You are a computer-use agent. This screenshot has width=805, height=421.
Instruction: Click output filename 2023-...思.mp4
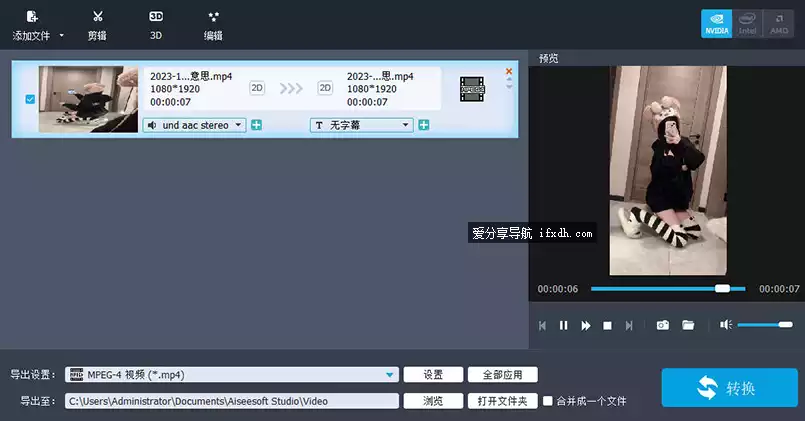click(x=380, y=76)
